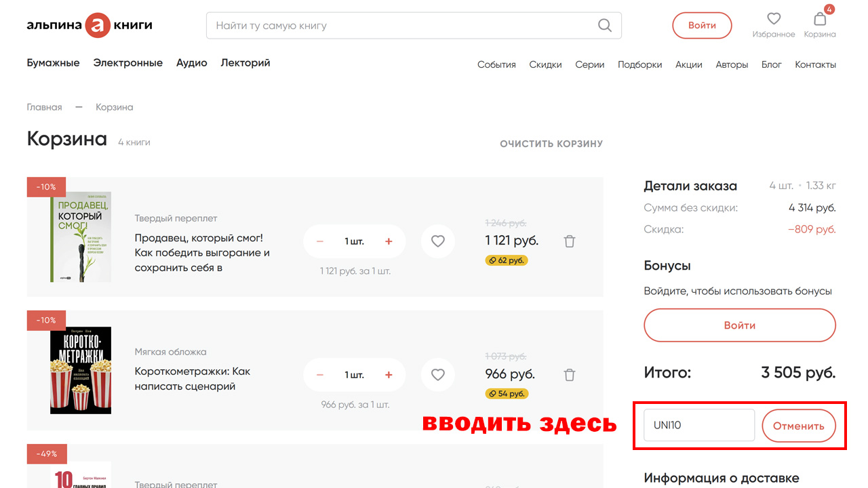The image size is (868, 488).
Task: Click the -49% discount badge
Action: 47,454
